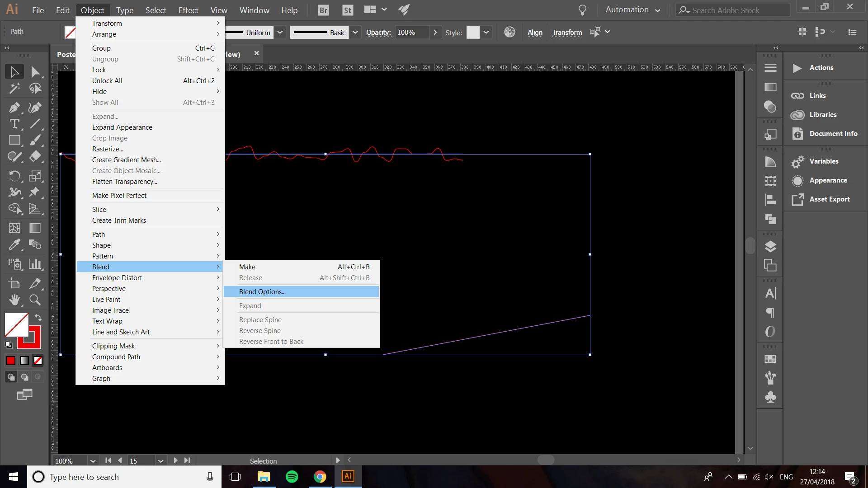Swap fill and stroke colors
This screenshot has height=488, width=868.
(x=38, y=318)
